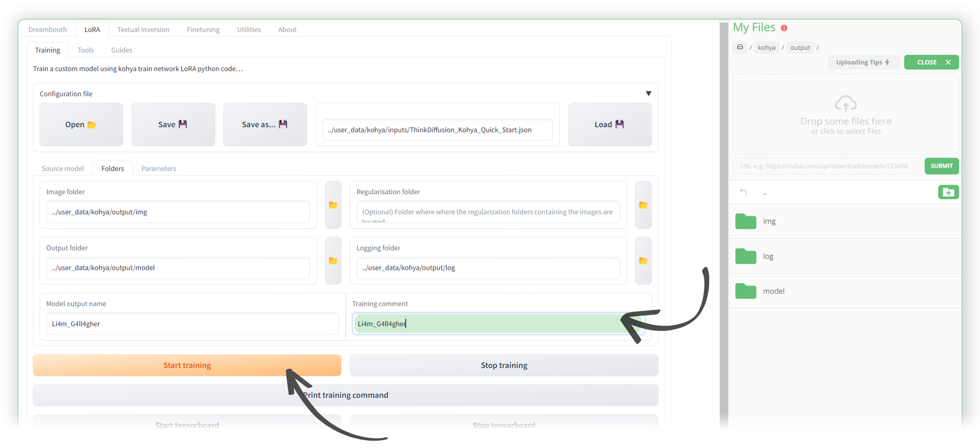980x448 pixels.
Task: Click Print training command
Action: tap(346, 395)
